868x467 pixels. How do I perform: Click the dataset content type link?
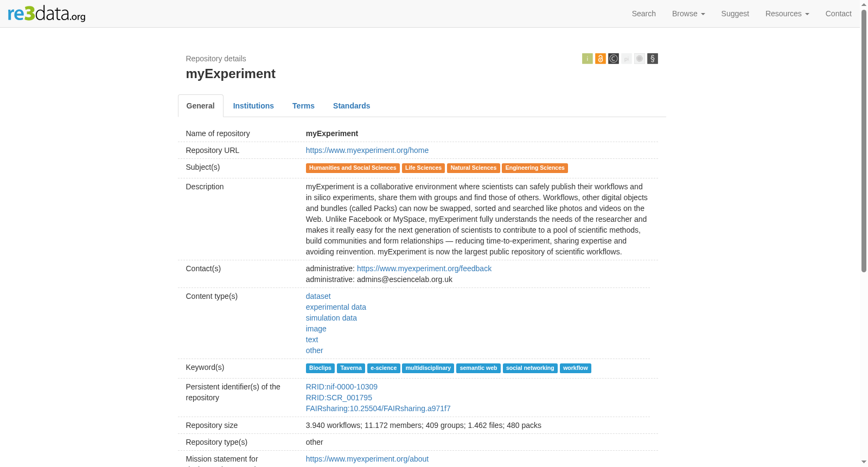(x=318, y=296)
